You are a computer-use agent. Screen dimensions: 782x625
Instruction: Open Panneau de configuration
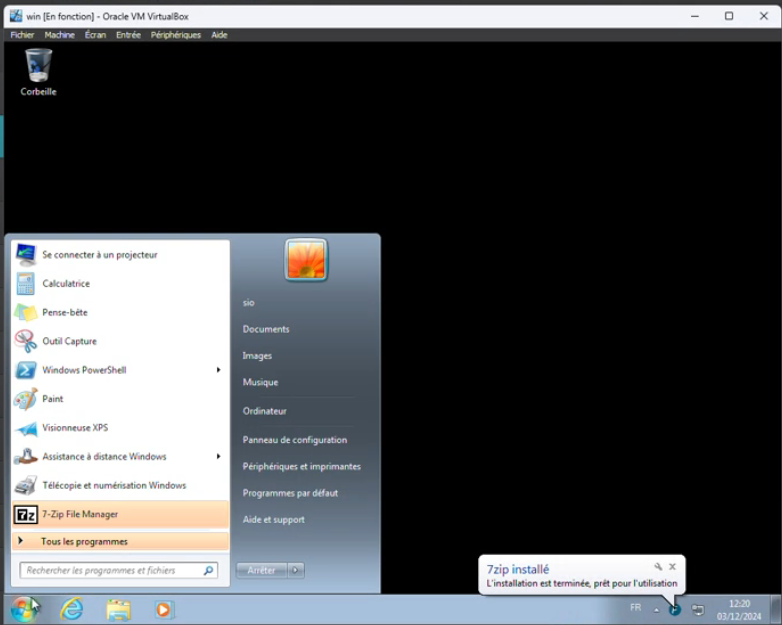295,440
